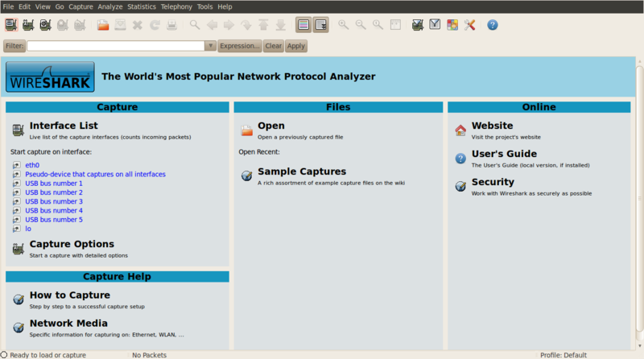
Task: Click the print packets toolbar icon
Action: [172, 25]
